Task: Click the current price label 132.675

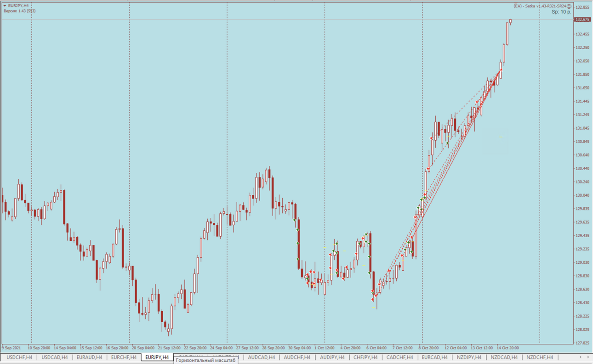Action: pyautogui.click(x=582, y=20)
